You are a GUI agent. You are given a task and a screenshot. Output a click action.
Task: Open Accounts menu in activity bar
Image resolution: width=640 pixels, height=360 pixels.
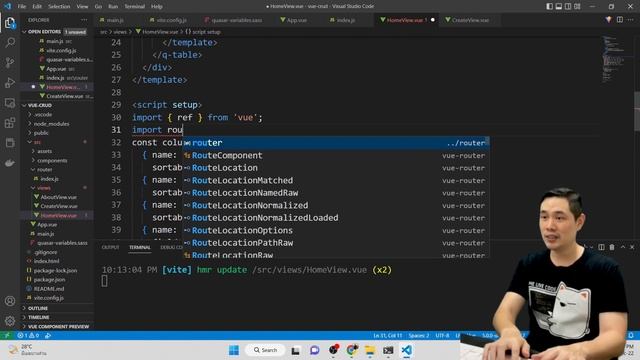click(10, 301)
